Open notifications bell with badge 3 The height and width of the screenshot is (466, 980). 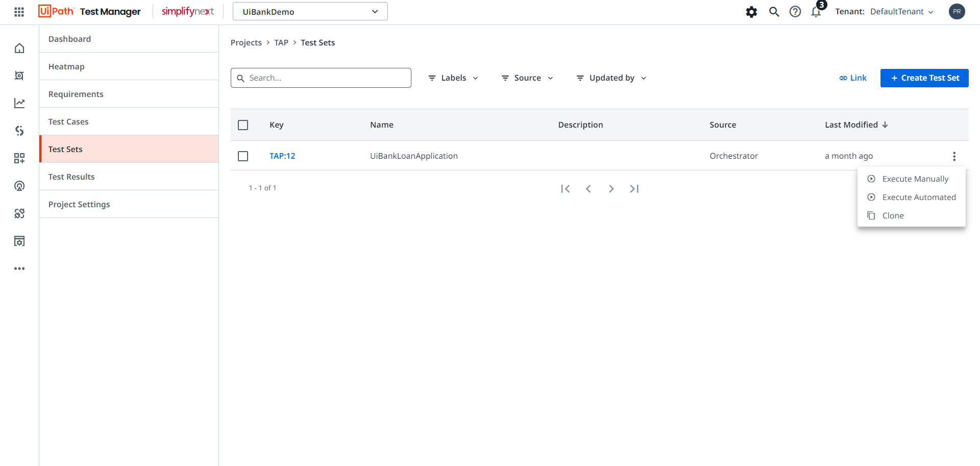pos(816,12)
